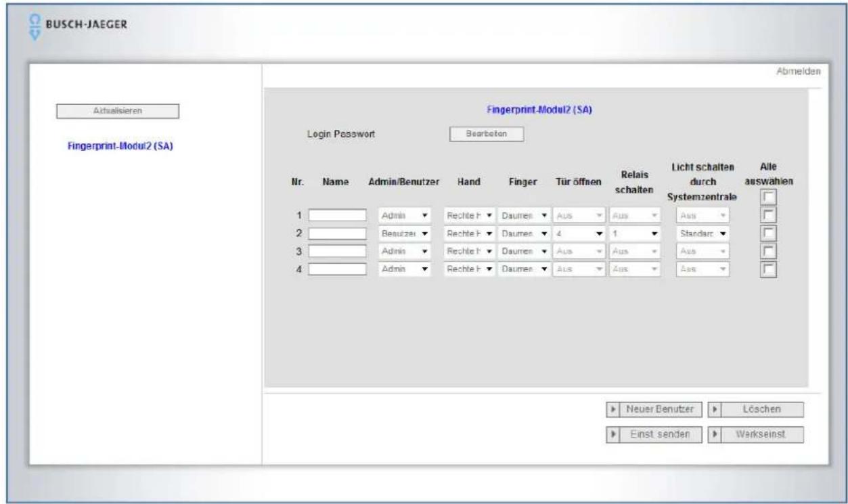Open Hand dropdown in row 3
The height and width of the screenshot is (504, 848).
469,251
